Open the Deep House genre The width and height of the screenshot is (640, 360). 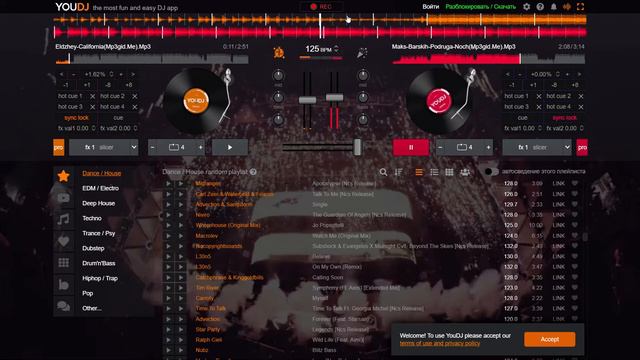click(98, 203)
